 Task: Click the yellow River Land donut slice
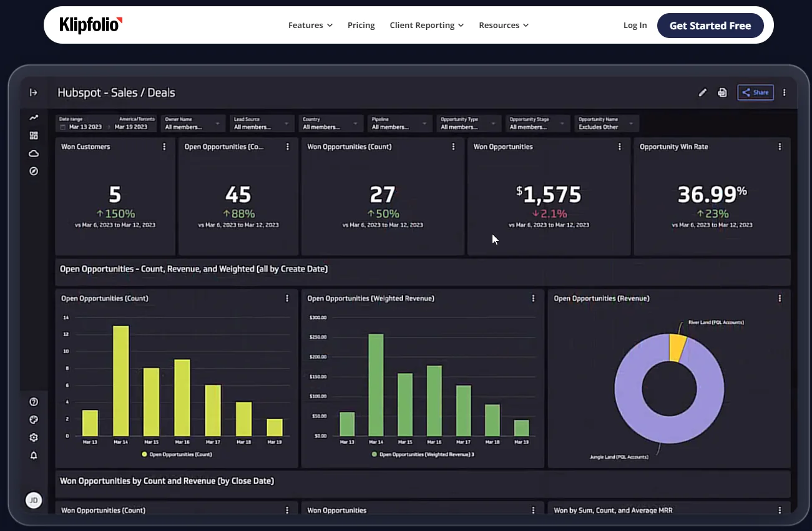click(x=677, y=347)
